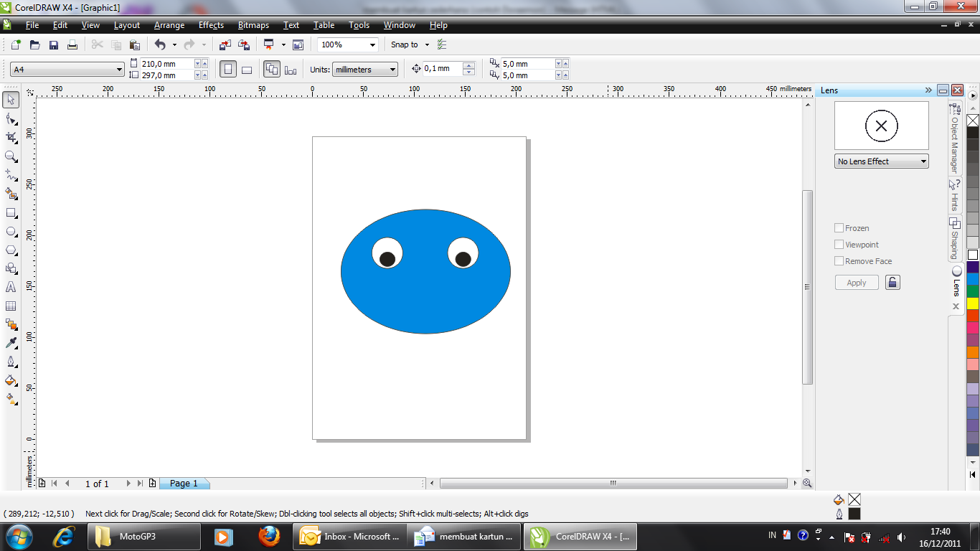Screen dimensions: 980x551
Task: Select the Interactive Blend tool
Action: (11, 324)
